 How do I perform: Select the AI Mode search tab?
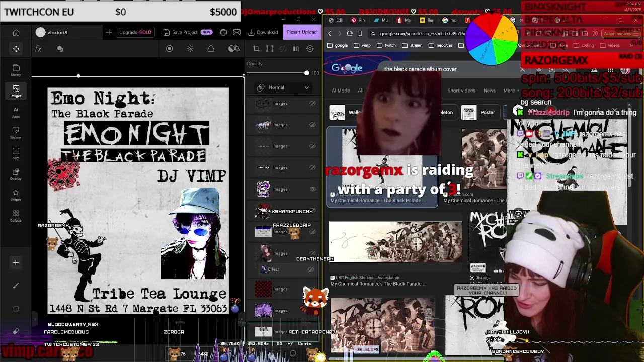(341, 90)
